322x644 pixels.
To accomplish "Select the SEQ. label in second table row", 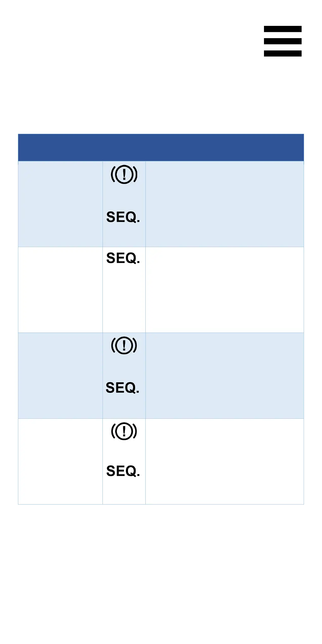I will click(123, 258).
